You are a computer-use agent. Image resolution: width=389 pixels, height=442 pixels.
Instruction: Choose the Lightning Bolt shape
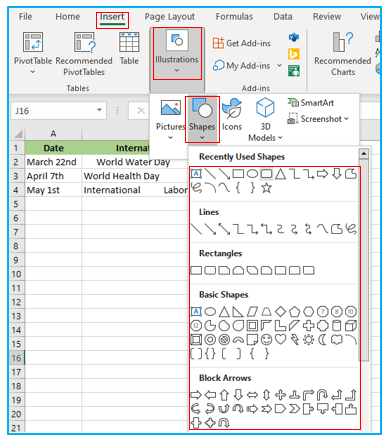294,340
